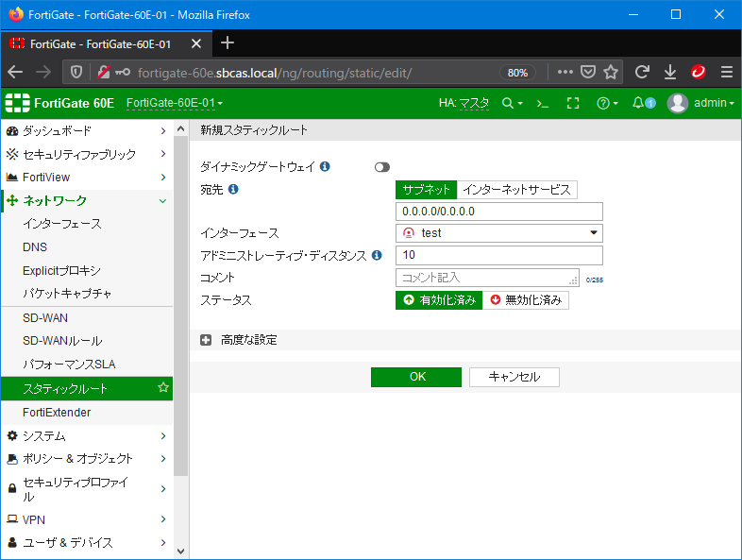Expand VPN menu
Viewport: 742px width, 560px height.
tap(87, 519)
